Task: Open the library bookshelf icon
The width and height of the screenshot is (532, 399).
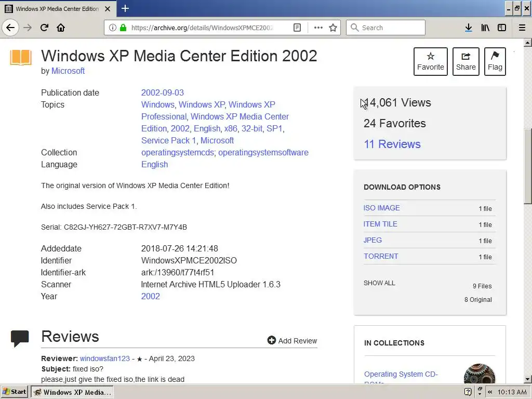Action: [x=485, y=28]
